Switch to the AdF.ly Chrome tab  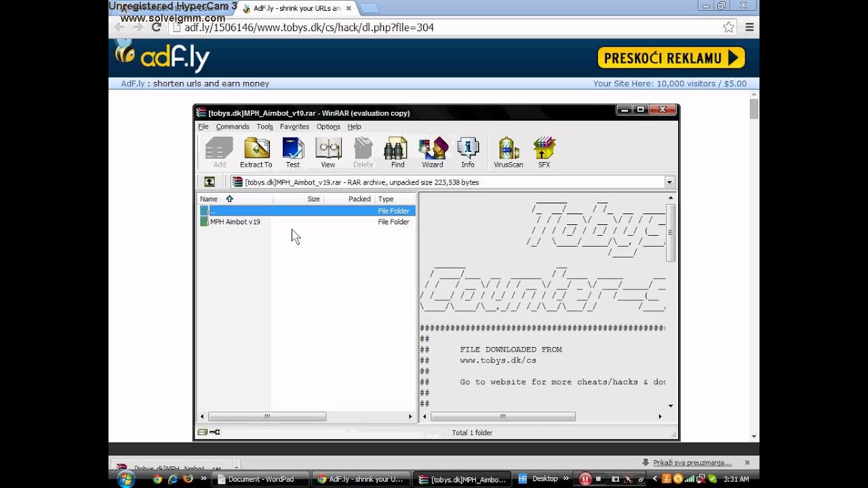point(295,8)
